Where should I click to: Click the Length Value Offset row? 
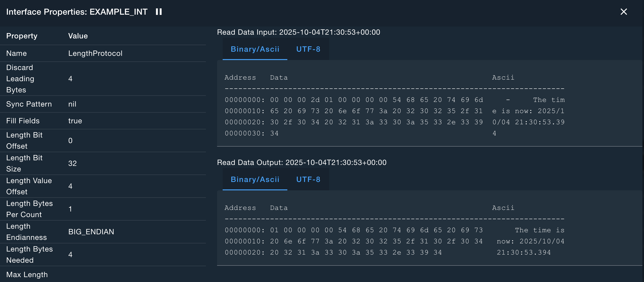[29, 186]
